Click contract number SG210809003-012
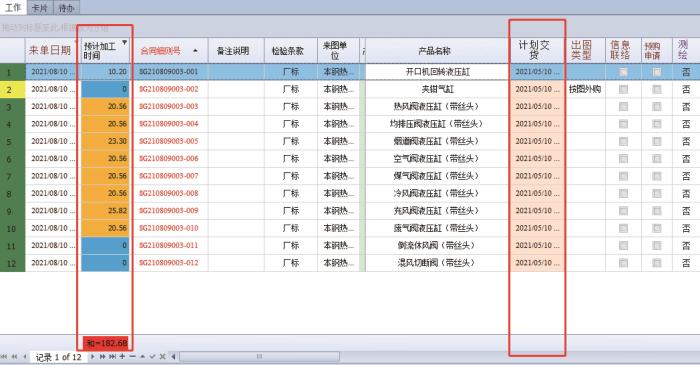700x365 pixels. pyautogui.click(x=169, y=263)
